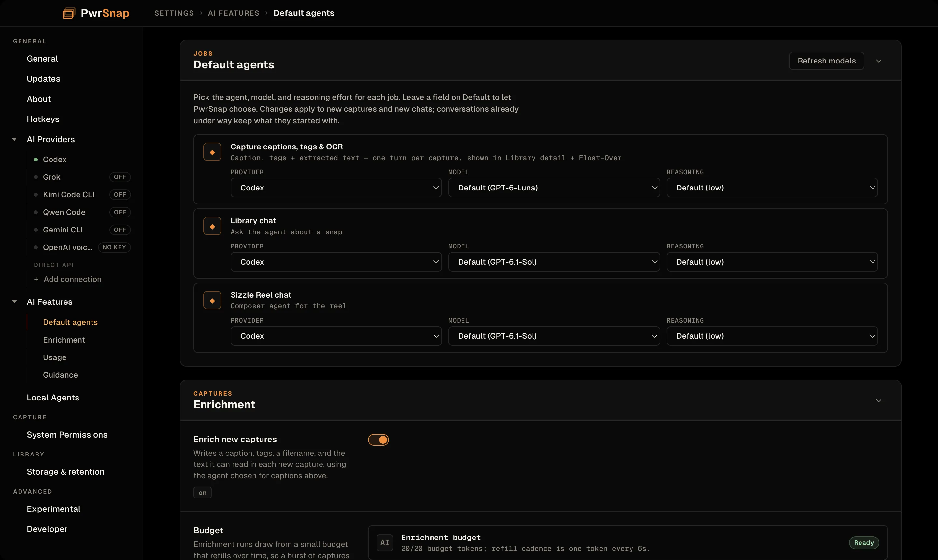
Task: Collapse the Default agents panel chevron
Action: tap(878, 61)
